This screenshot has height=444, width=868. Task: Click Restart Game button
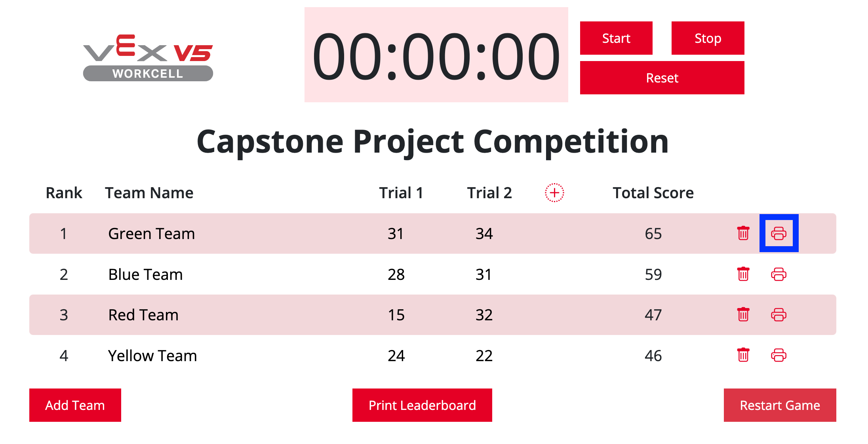[780, 405]
